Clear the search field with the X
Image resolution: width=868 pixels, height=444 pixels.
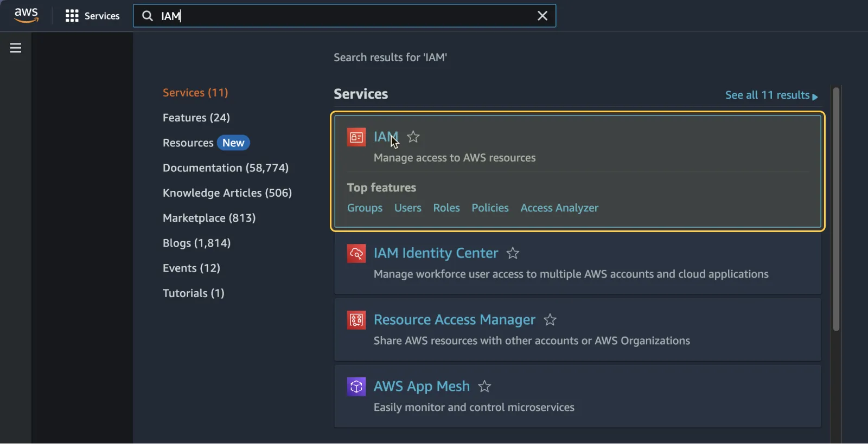(x=542, y=16)
